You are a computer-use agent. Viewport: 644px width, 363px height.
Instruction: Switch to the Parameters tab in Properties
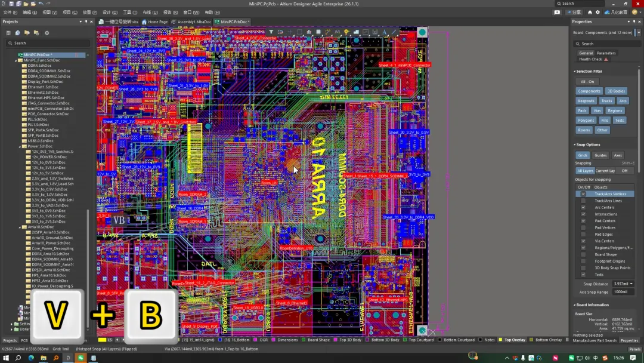(606, 53)
